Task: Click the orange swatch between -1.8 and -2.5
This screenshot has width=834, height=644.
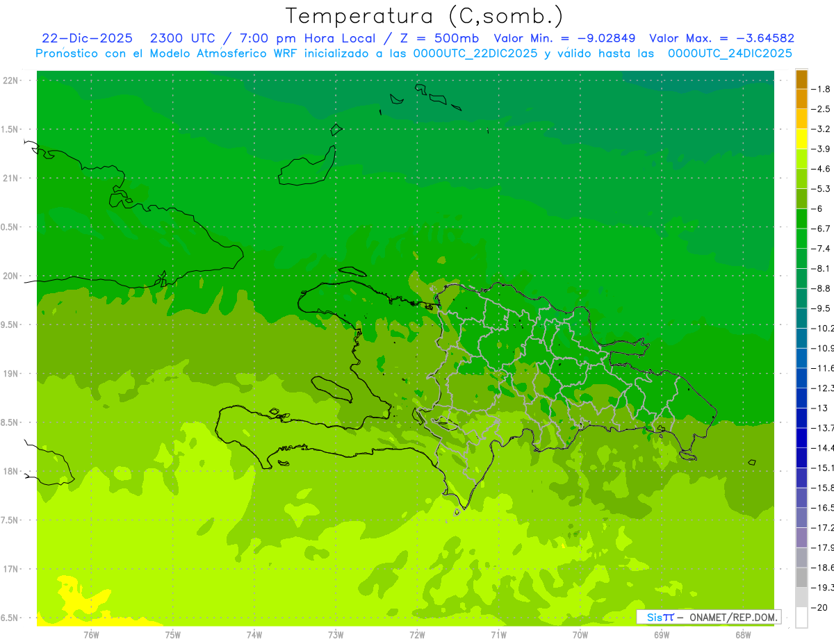Action: click(x=801, y=99)
